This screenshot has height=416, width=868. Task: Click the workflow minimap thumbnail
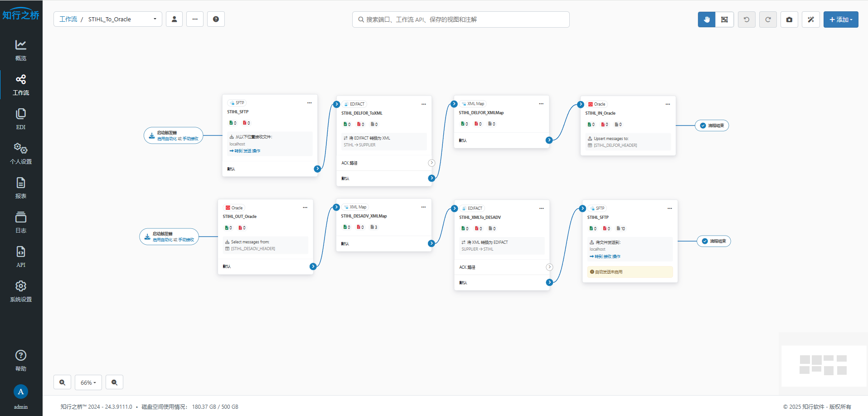point(823,365)
